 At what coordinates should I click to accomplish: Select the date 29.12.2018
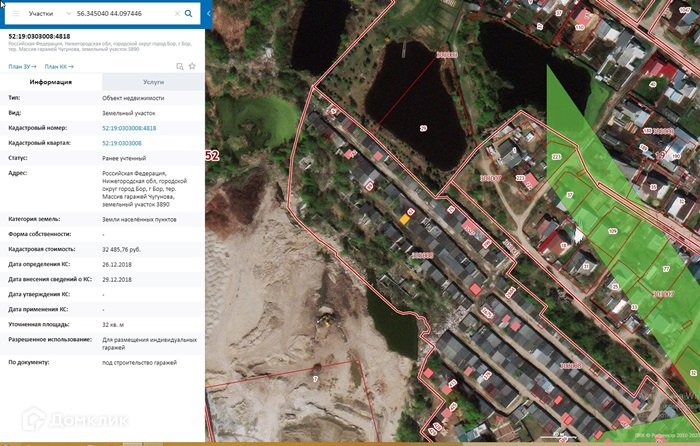[x=117, y=279]
